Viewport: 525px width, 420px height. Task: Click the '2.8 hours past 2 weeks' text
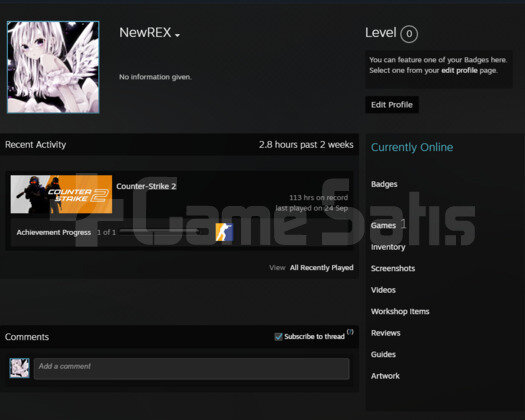(306, 145)
